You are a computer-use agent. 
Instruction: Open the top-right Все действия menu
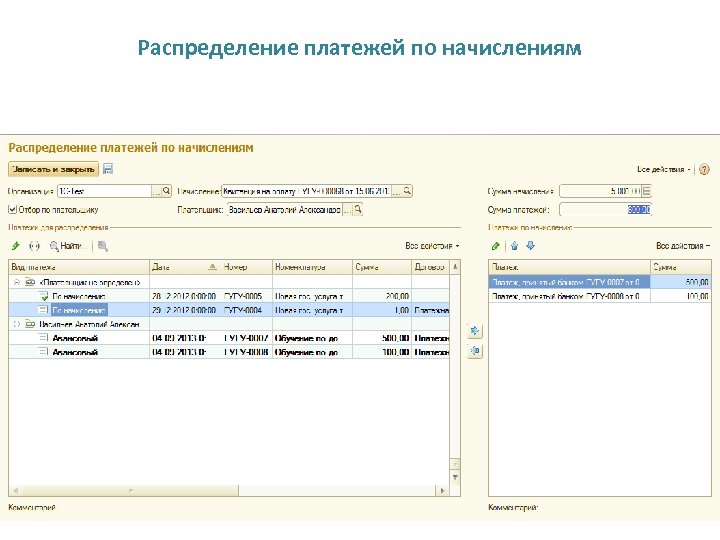tap(664, 169)
